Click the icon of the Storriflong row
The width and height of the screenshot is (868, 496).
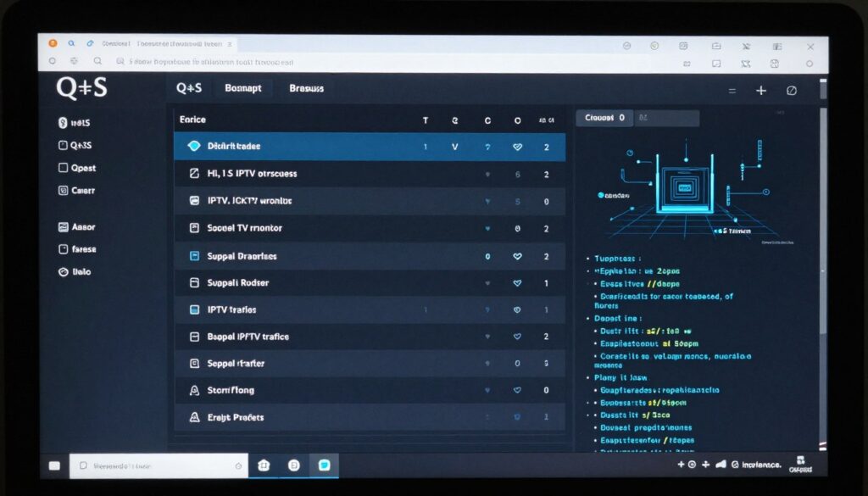tap(194, 391)
